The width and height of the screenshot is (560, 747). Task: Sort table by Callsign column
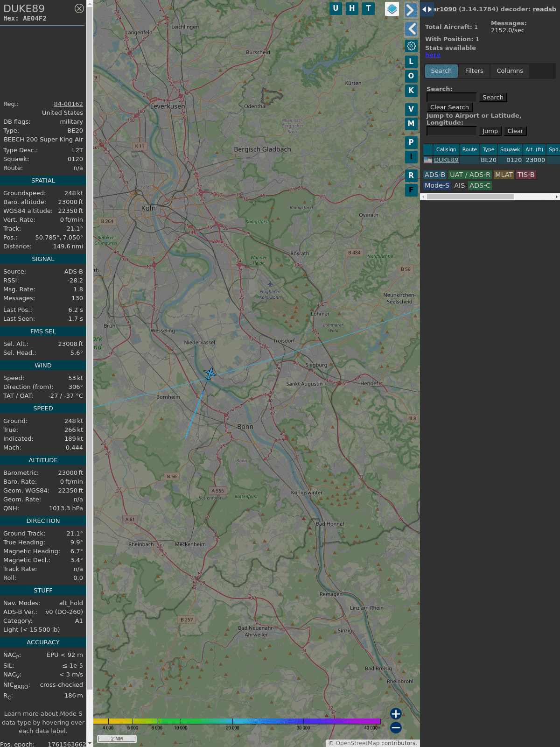tap(446, 149)
